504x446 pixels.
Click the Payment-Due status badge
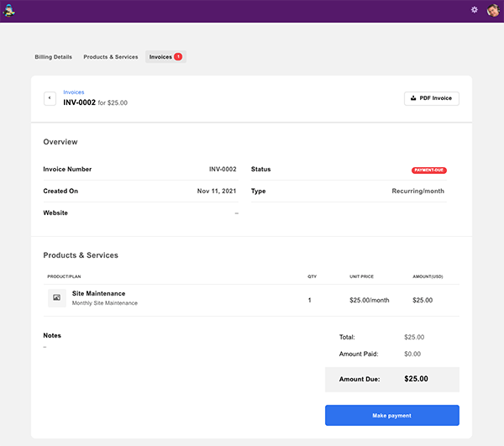[428, 170]
